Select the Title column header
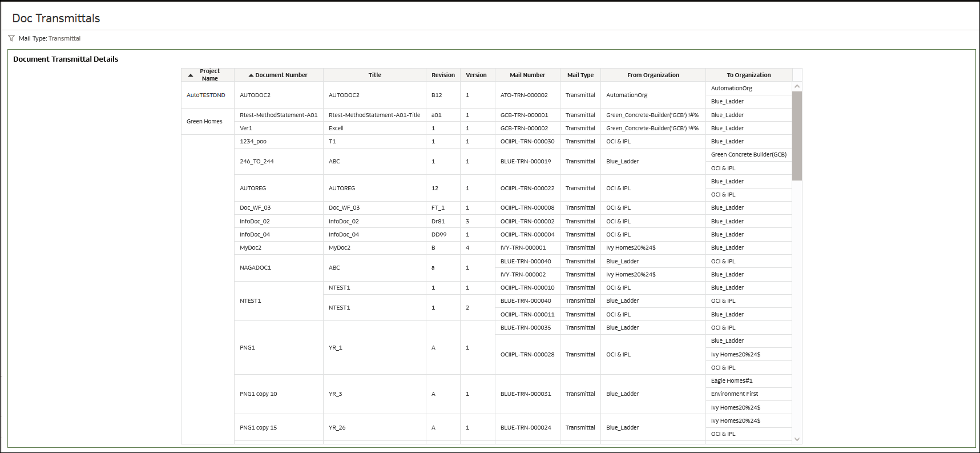The height and width of the screenshot is (453, 980). pyautogui.click(x=375, y=75)
